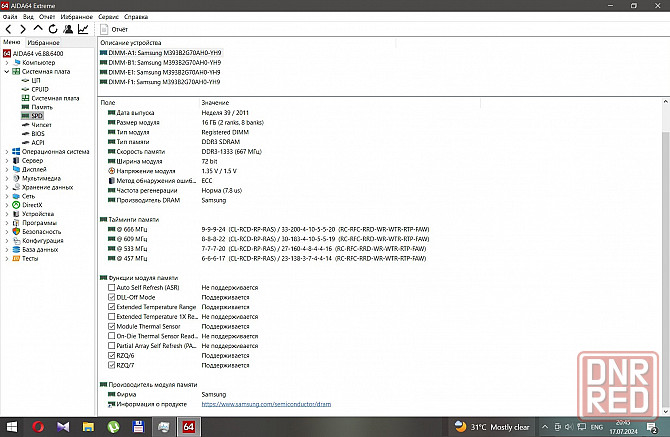Toggle RZQ/7 checkbox

[x=112, y=365]
